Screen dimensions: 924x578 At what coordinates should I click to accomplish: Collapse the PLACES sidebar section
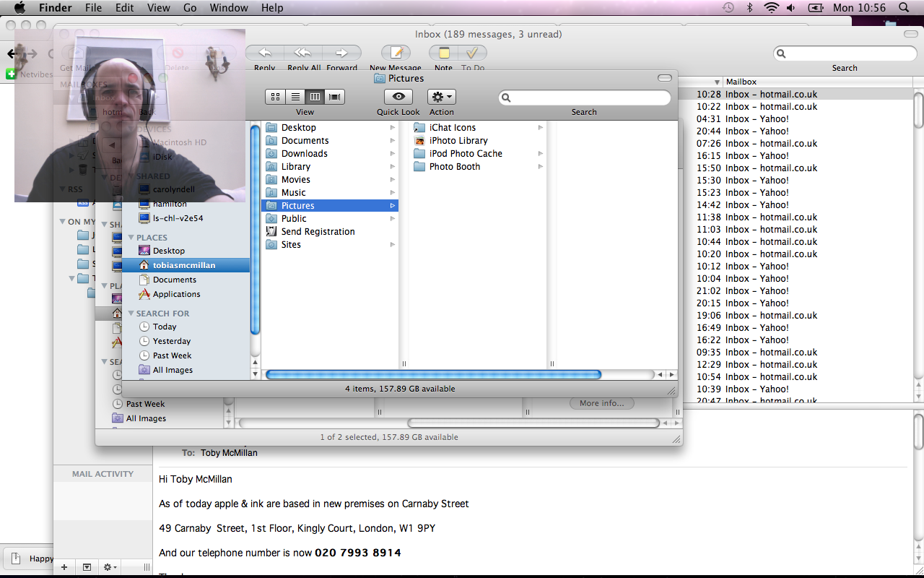[131, 238]
